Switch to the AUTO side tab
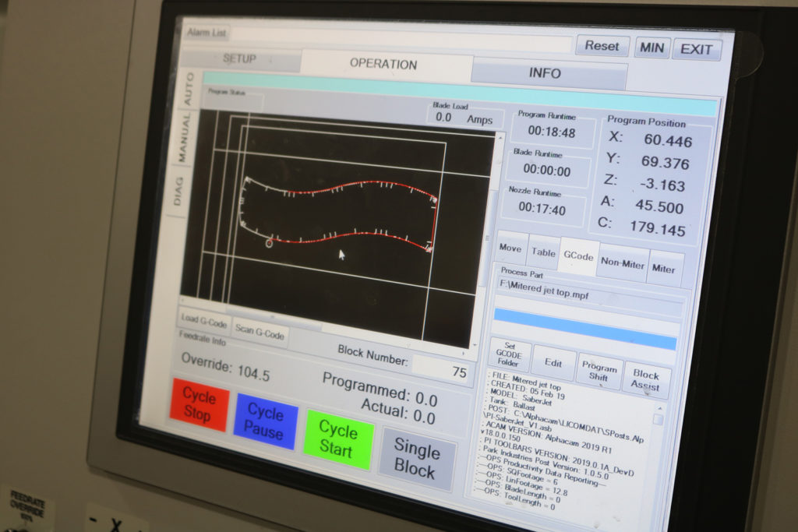The image size is (798, 532). click(x=189, y=89)
